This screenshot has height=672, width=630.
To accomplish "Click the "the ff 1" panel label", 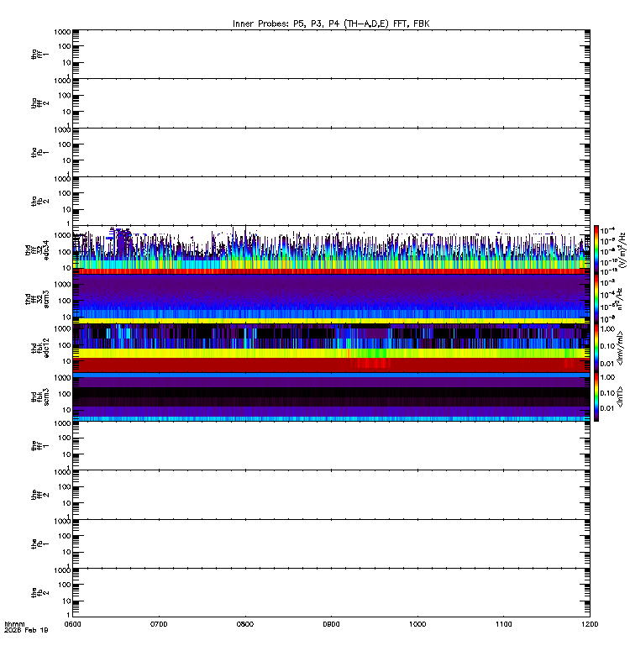I will 39,446.
